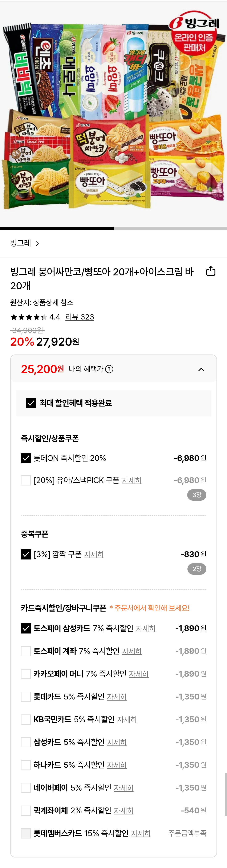Viewport: 227px width, 868px height.
Task: Enable 카카오페이 머니 7% 즉시할인
Action: tap(26, 674)
